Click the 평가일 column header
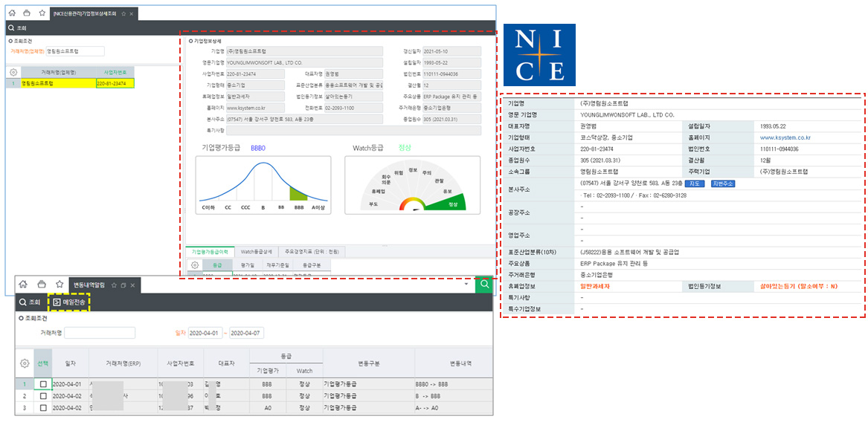The width and height of the screenshot is (868, 422). tap(247, 265)
